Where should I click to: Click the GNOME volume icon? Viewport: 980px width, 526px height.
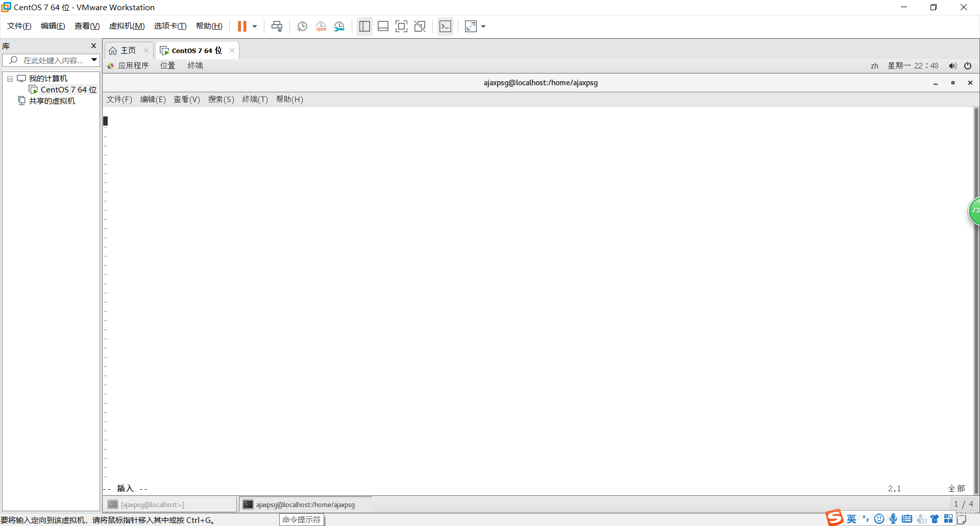tap(952, 66)
